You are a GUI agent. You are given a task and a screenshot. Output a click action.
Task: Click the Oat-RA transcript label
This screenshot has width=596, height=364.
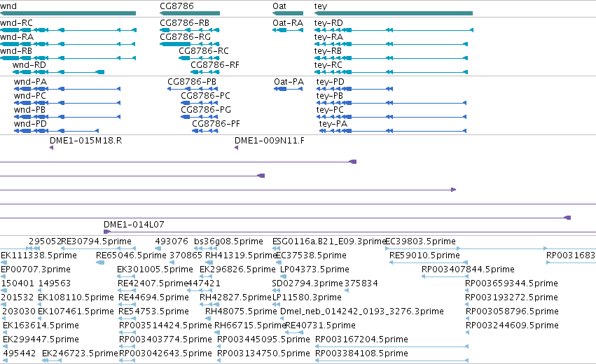pos(288,23)
